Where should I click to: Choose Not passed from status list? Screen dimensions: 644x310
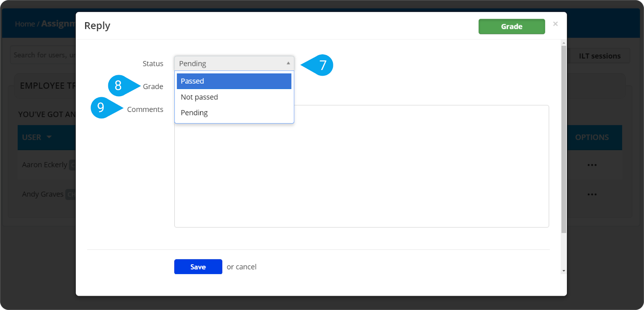point(234,97)
